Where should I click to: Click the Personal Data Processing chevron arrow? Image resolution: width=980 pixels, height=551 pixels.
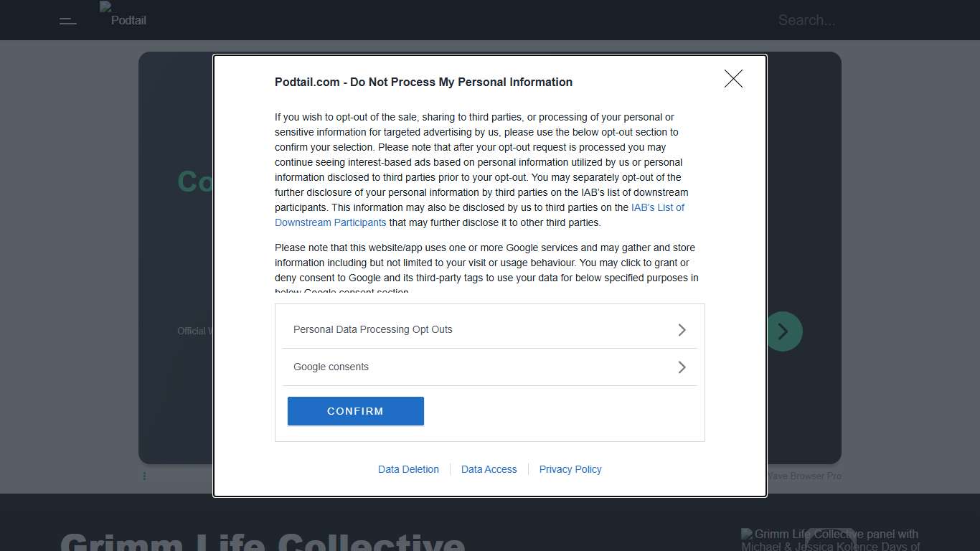(x=682, y=330)
